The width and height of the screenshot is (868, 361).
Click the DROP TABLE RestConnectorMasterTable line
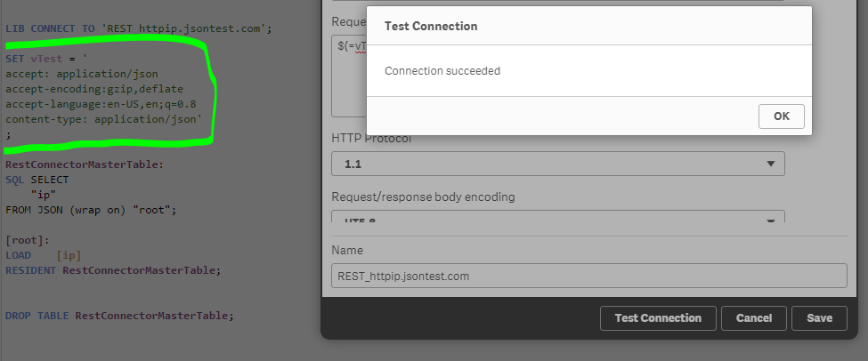point(119,316)
